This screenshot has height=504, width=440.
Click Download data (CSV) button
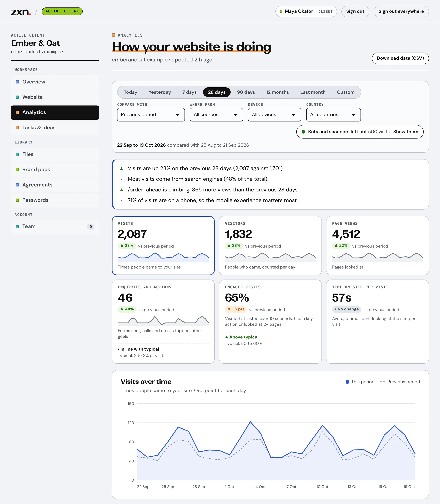tap(400, 58)
